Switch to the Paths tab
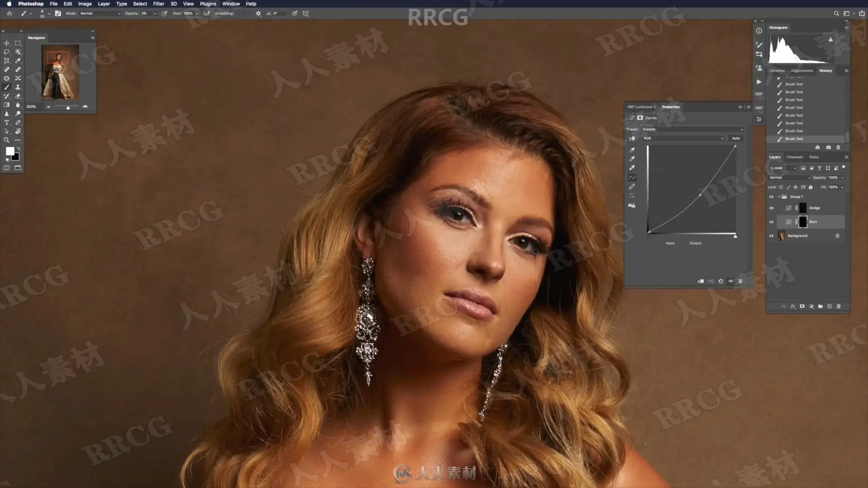This screenshot has width=868, height=488. click(814, 157)
